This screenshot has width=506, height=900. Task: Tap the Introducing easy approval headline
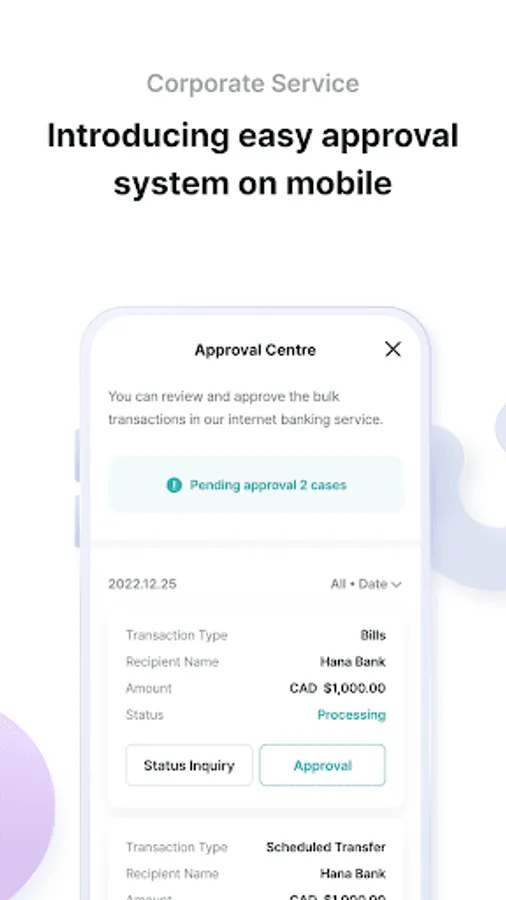(253, 160)
